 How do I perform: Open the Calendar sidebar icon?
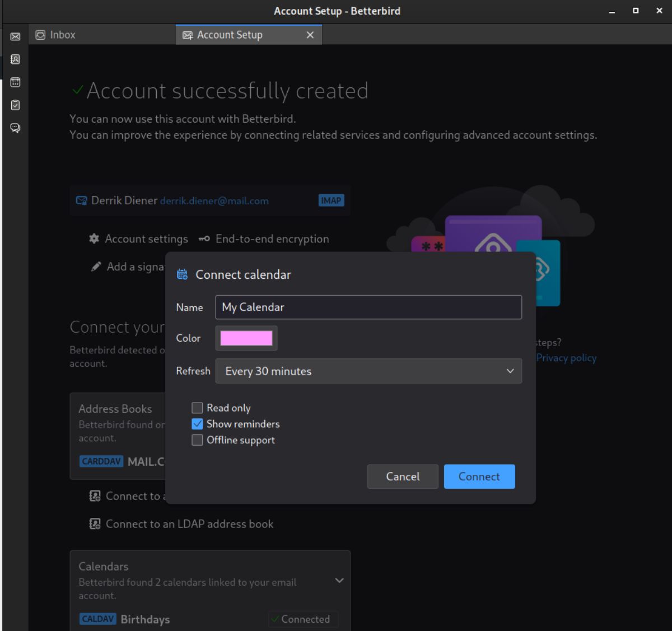(15, 82)
